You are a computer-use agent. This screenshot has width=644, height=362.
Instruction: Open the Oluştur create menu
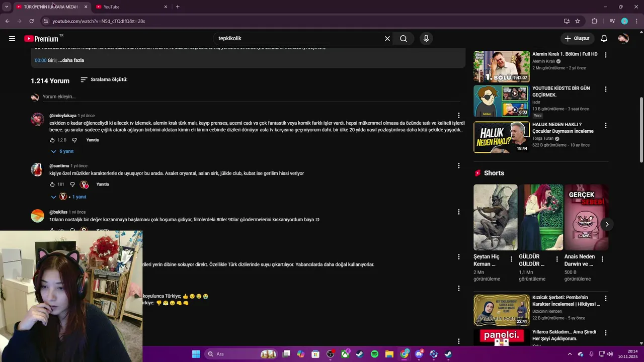coord(577,38)
